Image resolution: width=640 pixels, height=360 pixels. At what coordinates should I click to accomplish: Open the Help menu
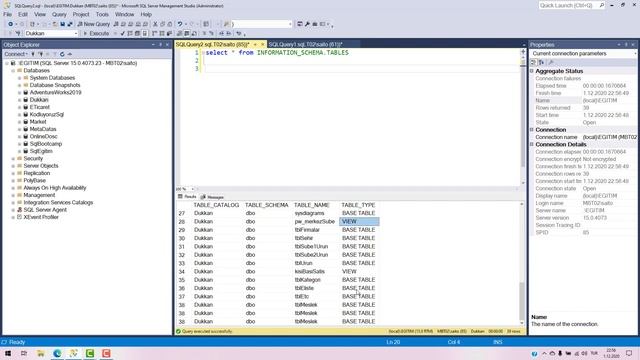[146, 14]
